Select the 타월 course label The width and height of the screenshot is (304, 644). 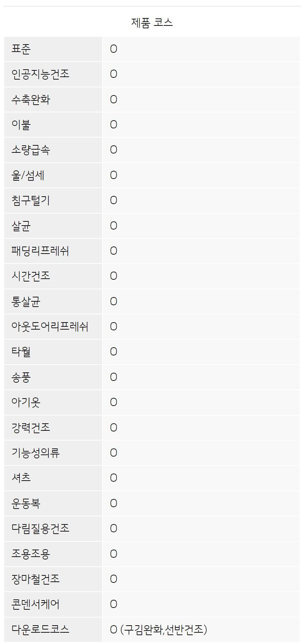pos(21,352)
